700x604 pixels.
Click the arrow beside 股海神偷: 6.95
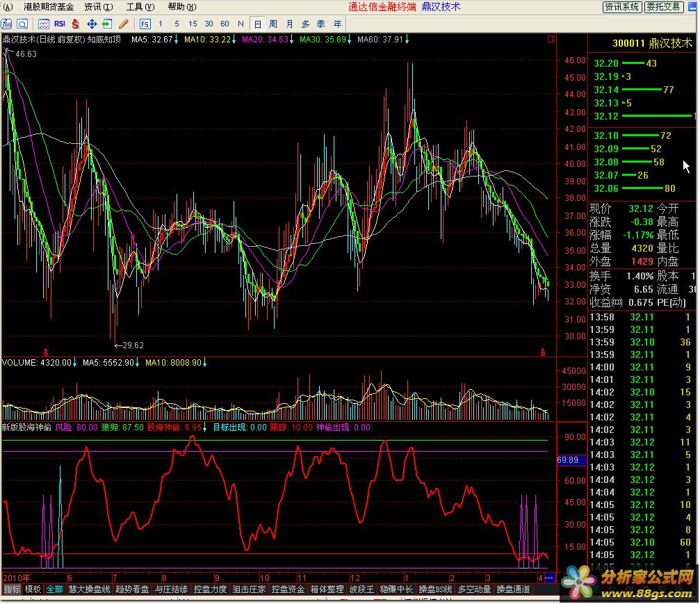(204, 427)
